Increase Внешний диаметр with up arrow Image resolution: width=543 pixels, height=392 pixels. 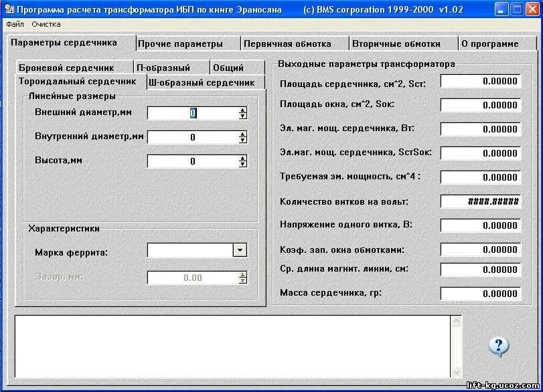click(x=243, y=110)
